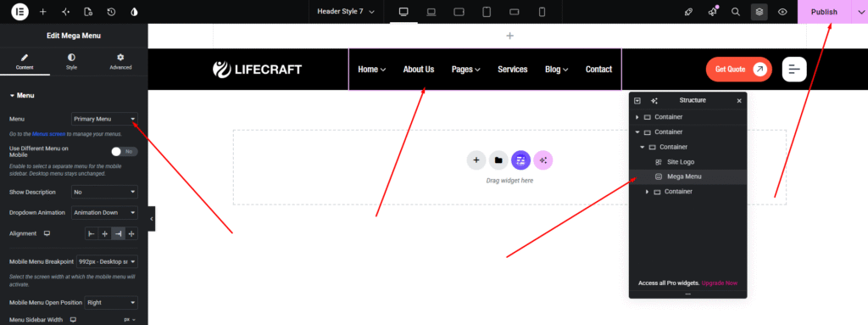The image size is (868, 325).
Task: Click the folder template library button
Action: [x=498, y=160]
